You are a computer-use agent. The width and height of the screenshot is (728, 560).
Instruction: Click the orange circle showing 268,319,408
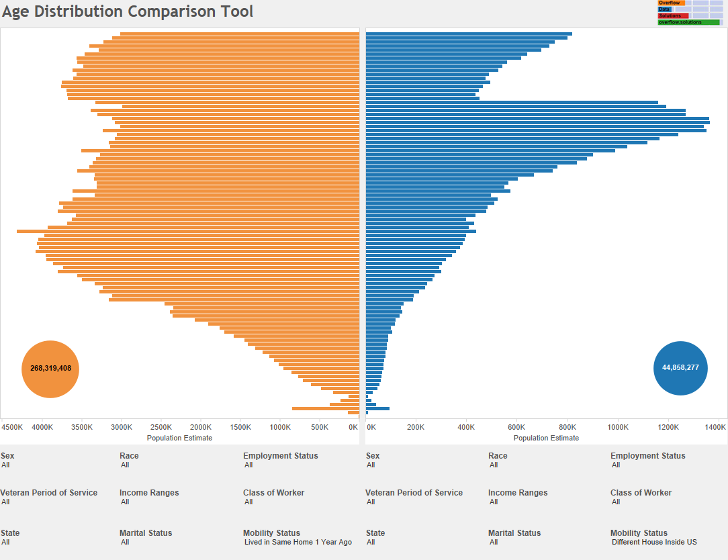(x=50, y=369)
